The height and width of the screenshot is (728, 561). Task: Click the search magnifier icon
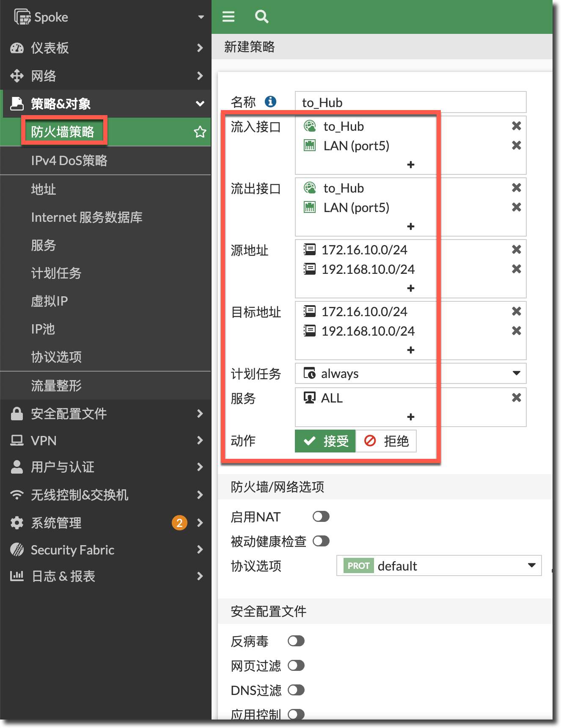point(261,17)
